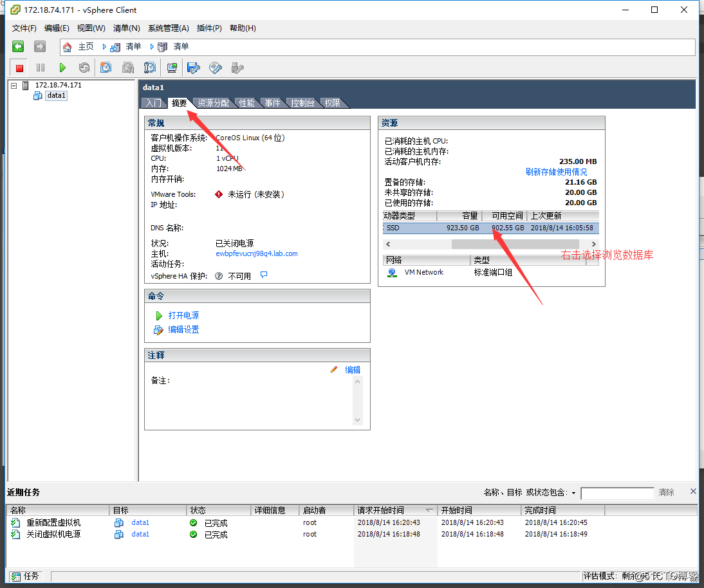Open the 视图(W) menu
Image resolution: width=704 pixels, height=588 pixels.
click(91, 28)
